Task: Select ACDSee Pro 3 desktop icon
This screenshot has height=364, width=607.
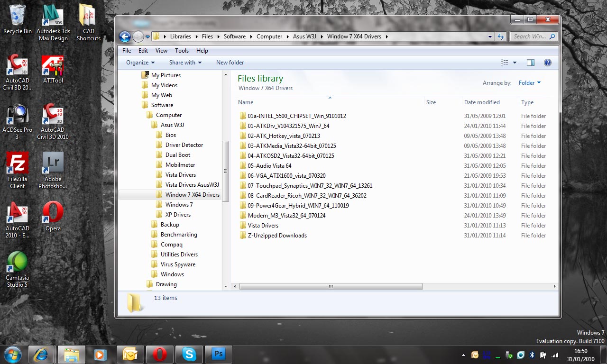Action: 17,121
